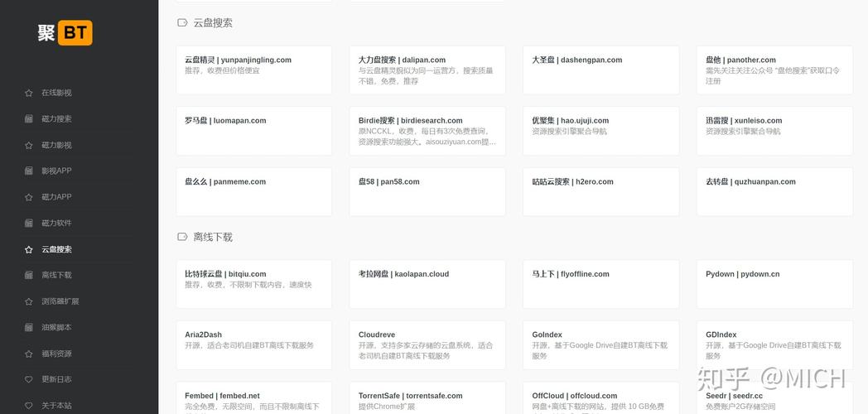Click star icon beside 磁力影视
The image size is (868, 414).
click(29, 145)
